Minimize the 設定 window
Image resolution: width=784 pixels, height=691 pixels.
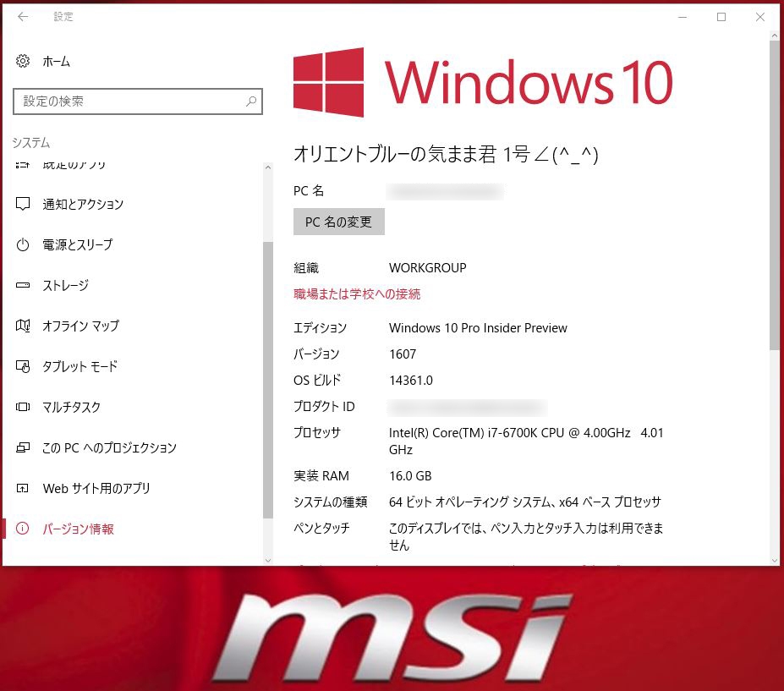click(x=683, y=17)
